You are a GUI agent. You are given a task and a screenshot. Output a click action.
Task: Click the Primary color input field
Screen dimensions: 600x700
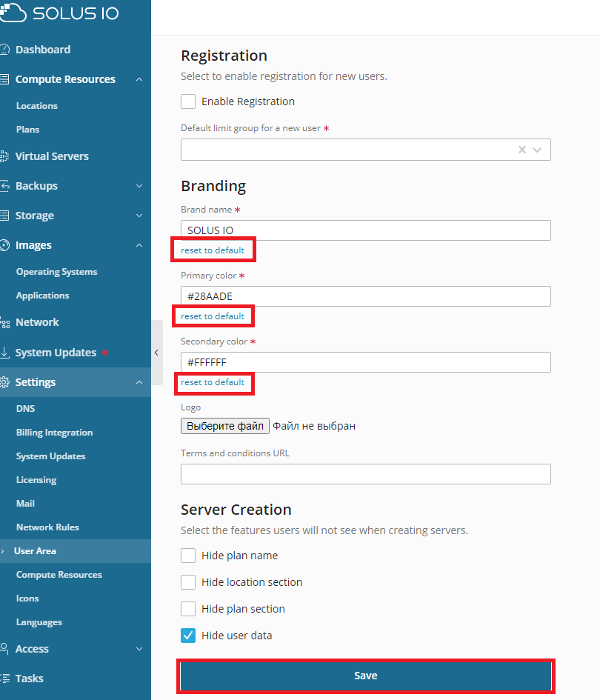pyautogui.click(x=366, y=296)
